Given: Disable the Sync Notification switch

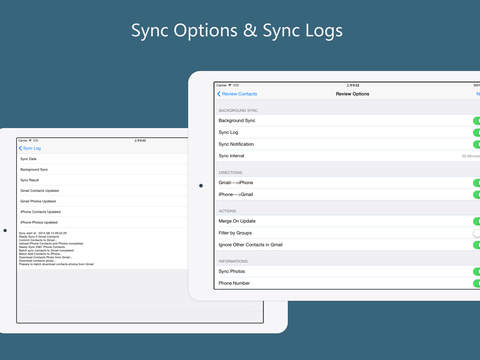Looking at the screenshot, I should pos(477,144).
